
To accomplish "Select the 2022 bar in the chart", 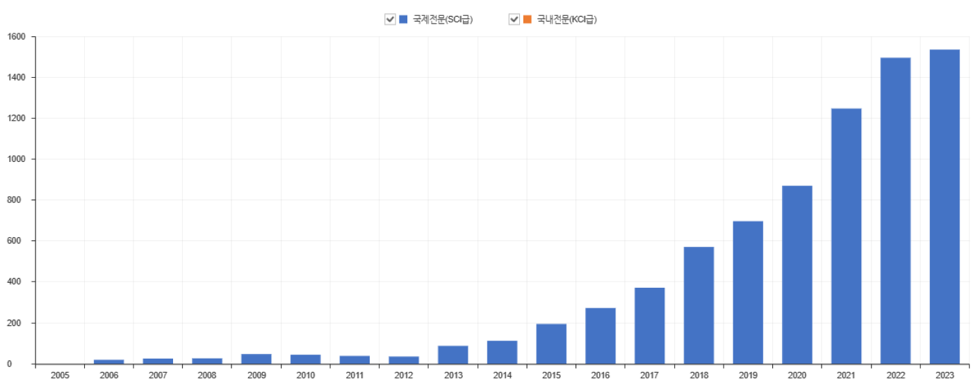I will click(x=895, y=211).
